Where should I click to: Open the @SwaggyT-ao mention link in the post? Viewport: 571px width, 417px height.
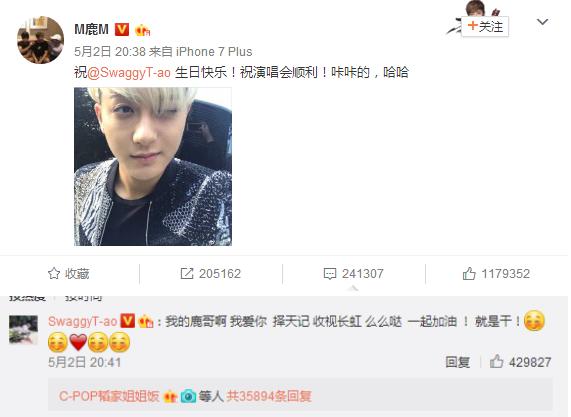pos(129,72)
